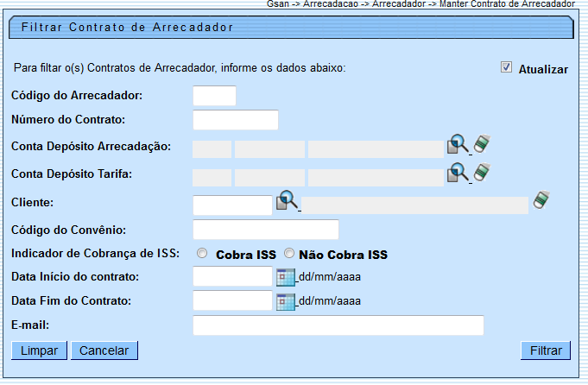The image size is (588, 385).
Task: Click the 'Indicador de Cobrança de ISS:' label
Action: (95, 254)
